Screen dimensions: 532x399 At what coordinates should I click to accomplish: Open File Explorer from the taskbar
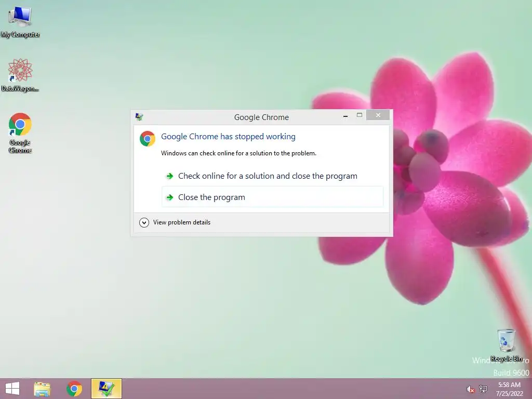tap(42, 389)
